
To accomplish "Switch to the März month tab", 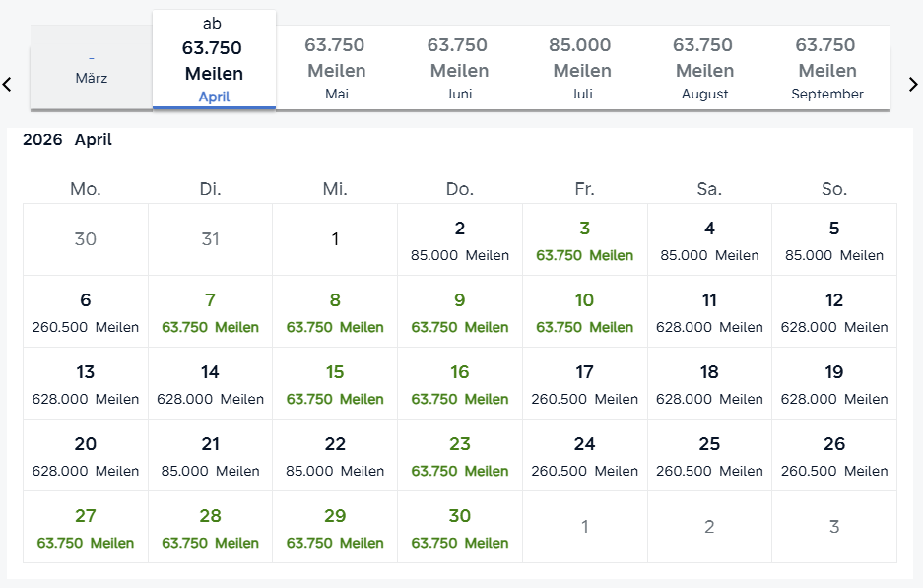I will 92,68.
